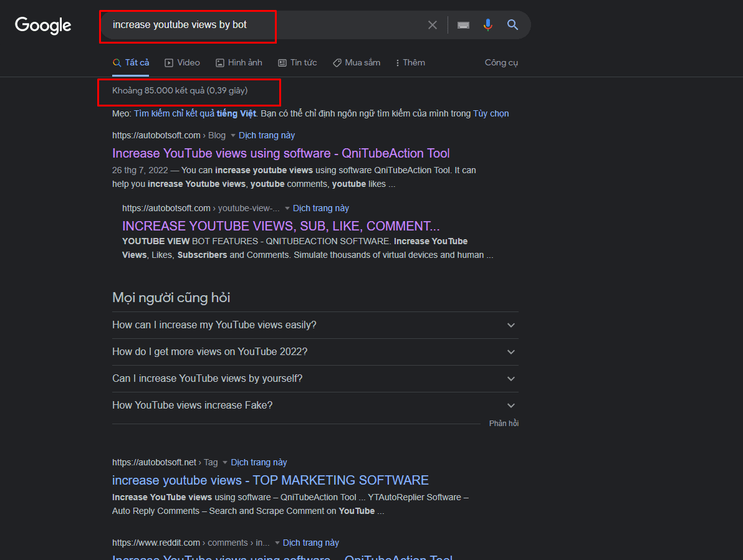Open dropdown arrow next to autobotsoft.com Blog
Screen dimensions: 743x560
(232, 135)
